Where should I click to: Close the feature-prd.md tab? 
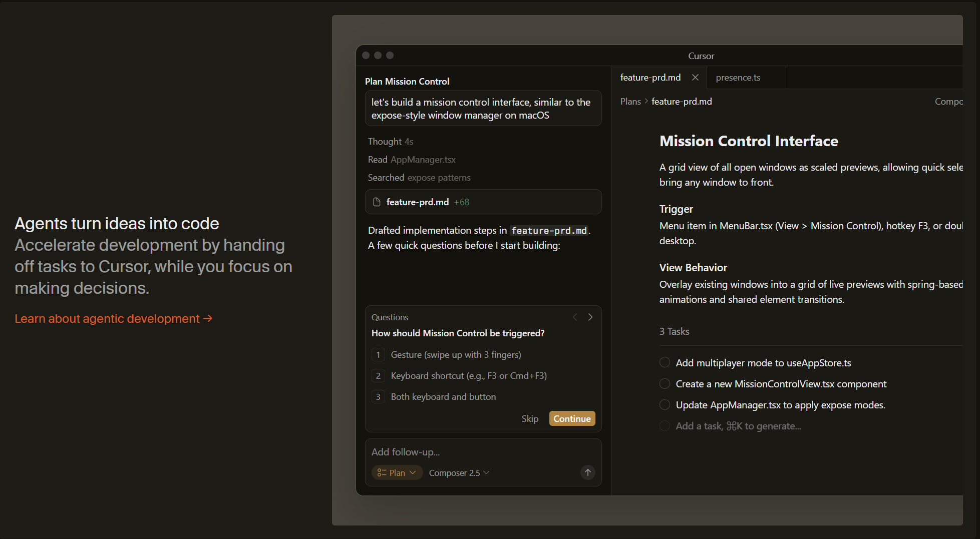(695, 77)
